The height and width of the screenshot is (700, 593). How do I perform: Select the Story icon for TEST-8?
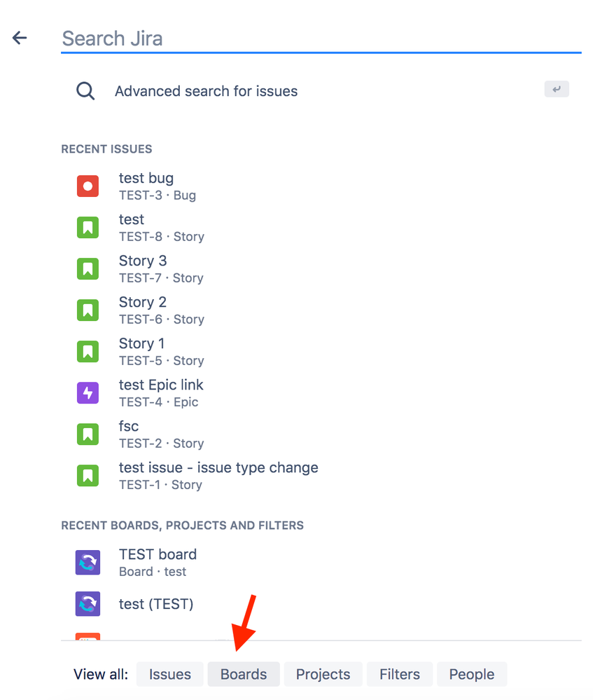coord(88,227)
